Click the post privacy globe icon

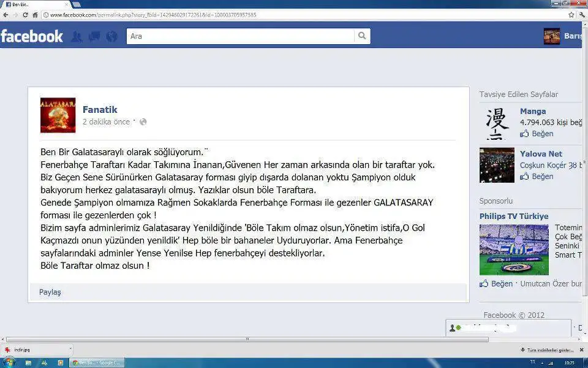143,121
